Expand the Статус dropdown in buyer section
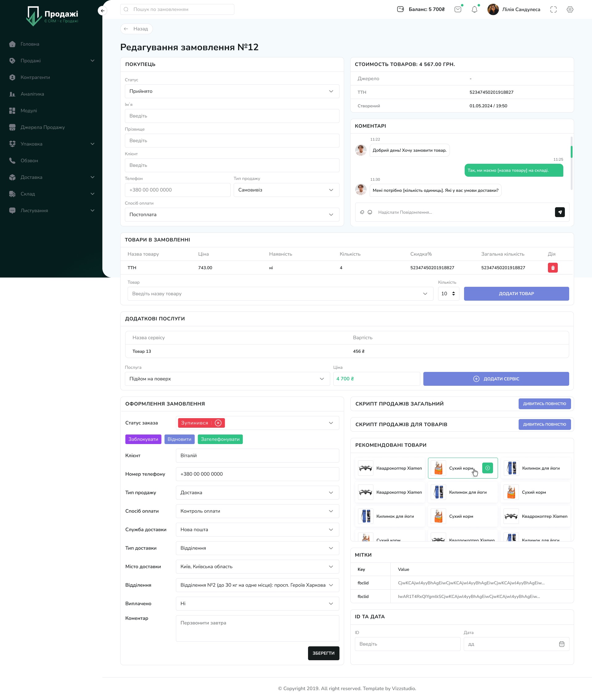The image size is (592, 700). pyautogui.click(x=331, y=91)
